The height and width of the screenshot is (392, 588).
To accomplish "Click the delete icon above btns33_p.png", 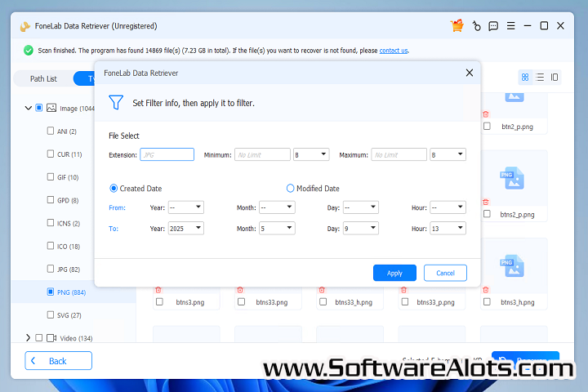I will click(x=403, y=290).
